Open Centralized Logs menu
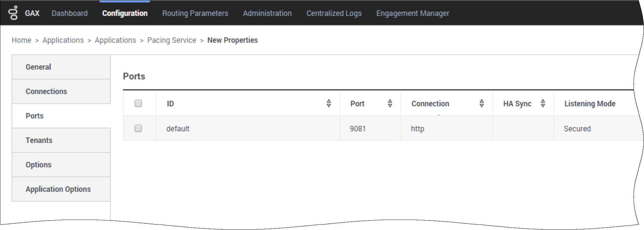The image size is (644, 230). tap(334, 13)
